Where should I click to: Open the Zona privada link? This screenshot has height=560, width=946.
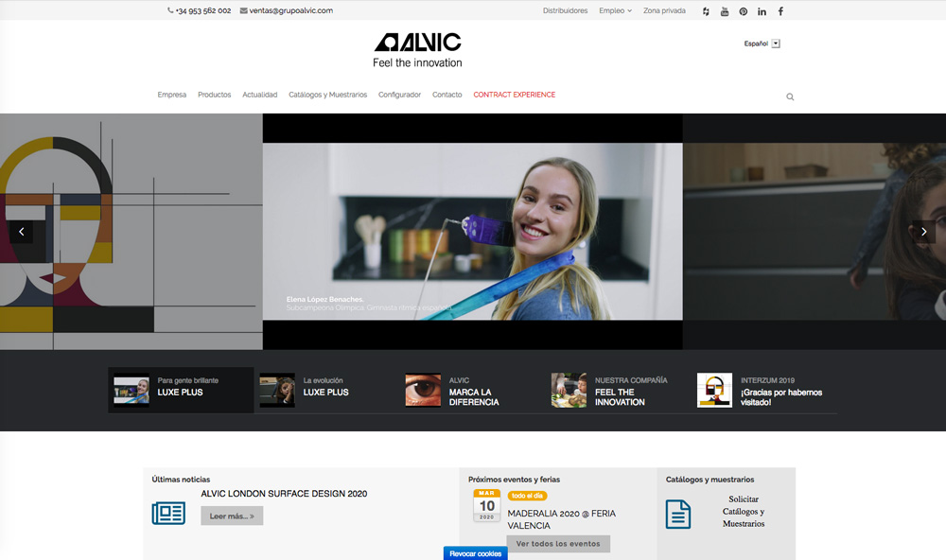(x=664, y=10)
